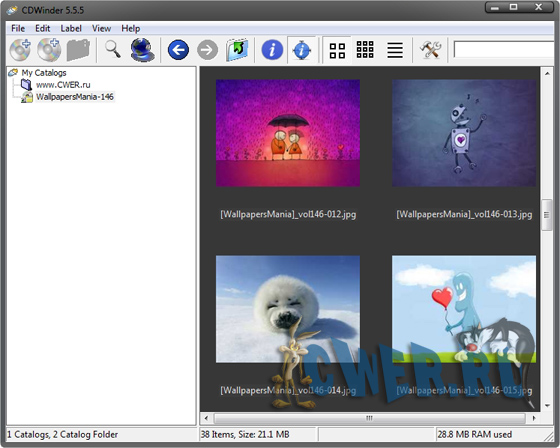Select the www.CWER.ru catalog
560x448 pixels.
coord(63,85)
